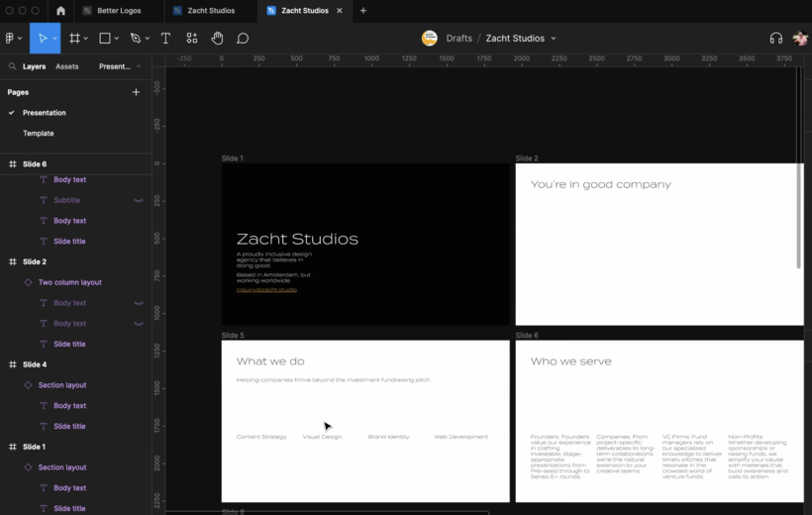Screen dimensions: 812x515
Task: Click the inquiry@zacht.studio link on Slide 1
Action: coord(266,289)
